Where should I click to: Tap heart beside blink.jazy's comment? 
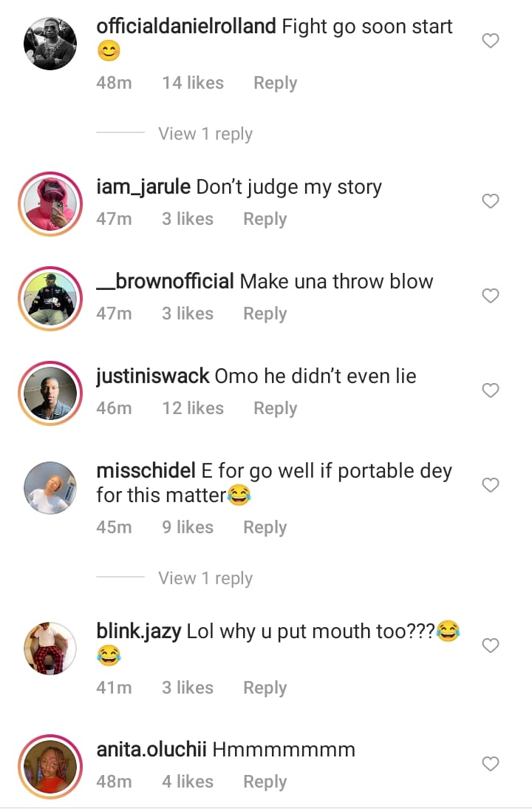491,646
